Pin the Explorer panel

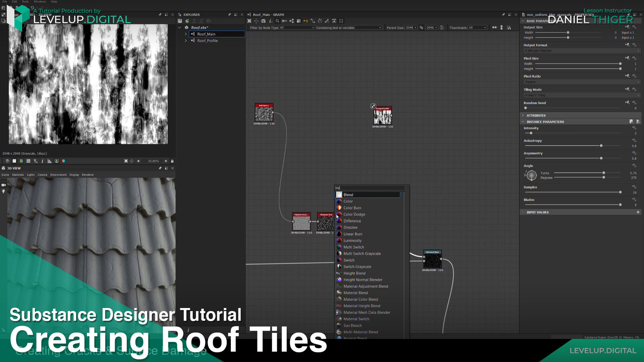pos(229,15)
